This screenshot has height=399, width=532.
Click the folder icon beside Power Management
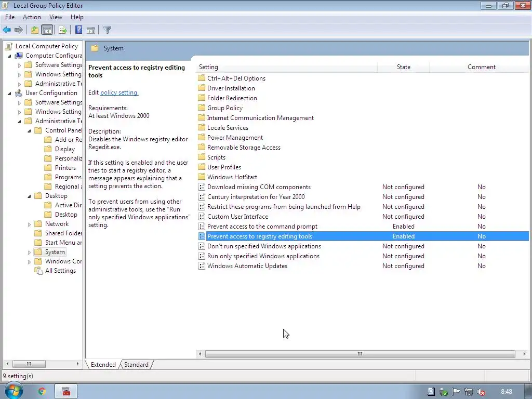point(202,137)
